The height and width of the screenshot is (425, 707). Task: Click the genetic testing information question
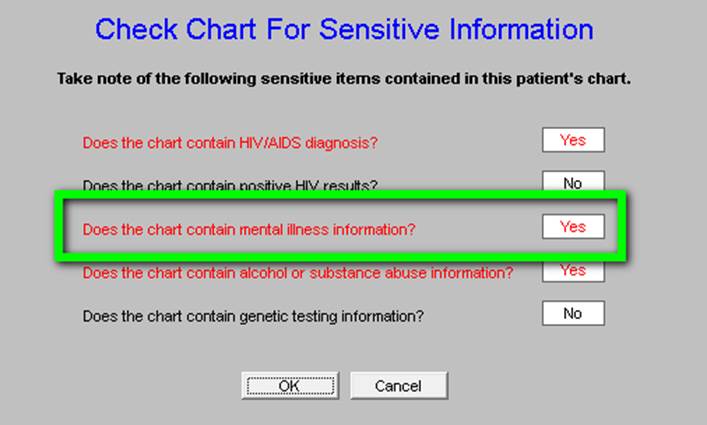tap(253, 316)
